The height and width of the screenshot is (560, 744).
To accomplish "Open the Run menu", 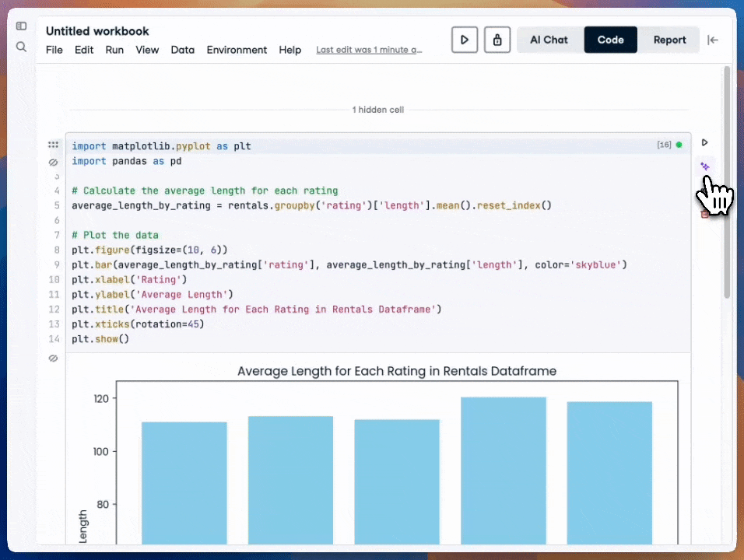I will [x=114, y=50].
